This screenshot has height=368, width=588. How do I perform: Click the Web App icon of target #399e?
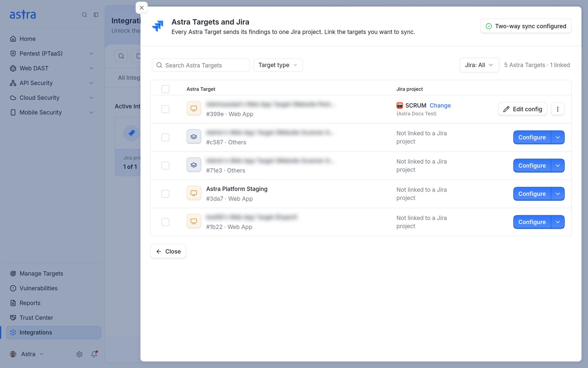(194, 109)
